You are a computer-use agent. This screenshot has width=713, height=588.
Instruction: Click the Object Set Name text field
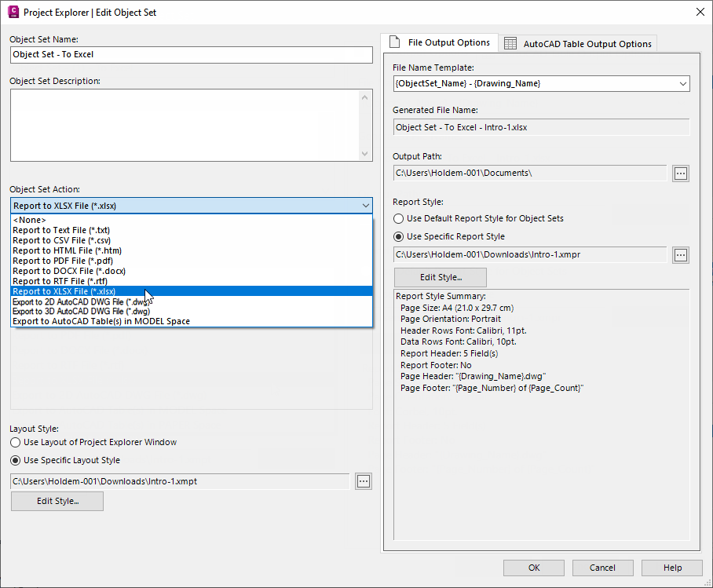coord(191,55)
